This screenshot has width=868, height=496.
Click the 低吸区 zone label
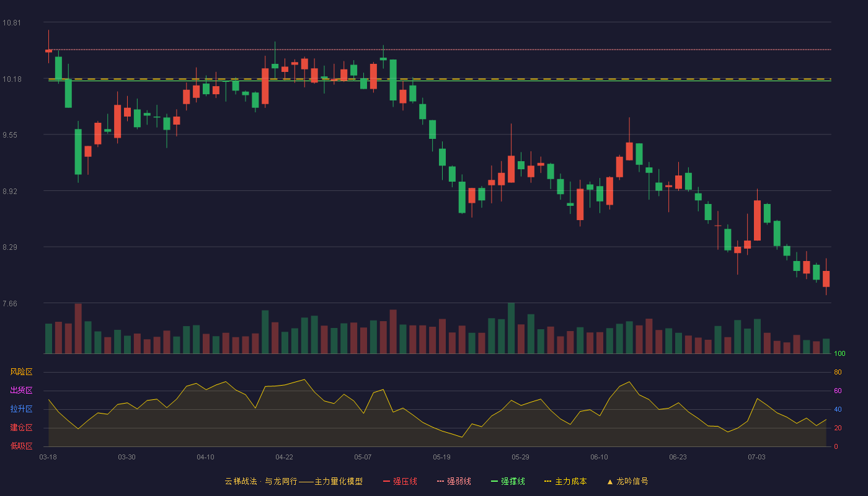click(x=21, y=446)
